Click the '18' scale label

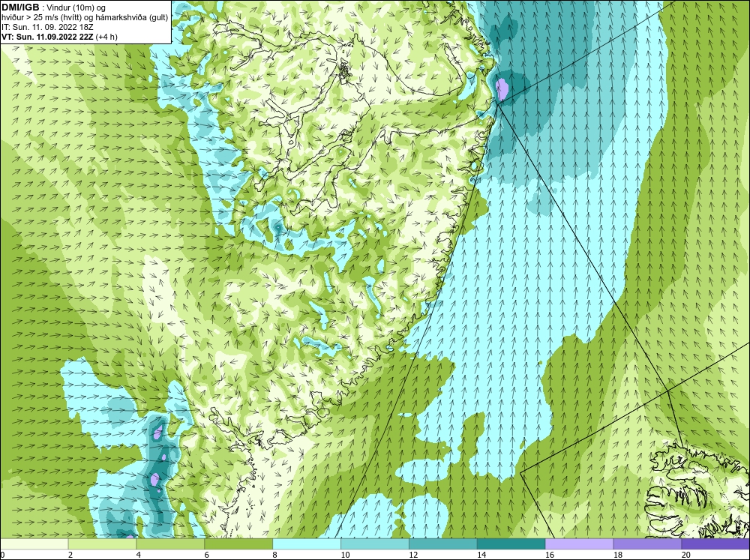[x=617, y=555]
